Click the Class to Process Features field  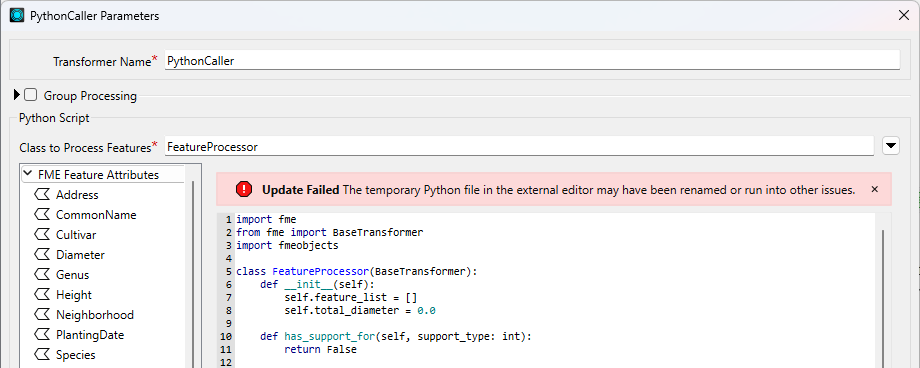[x=519, y=147]
